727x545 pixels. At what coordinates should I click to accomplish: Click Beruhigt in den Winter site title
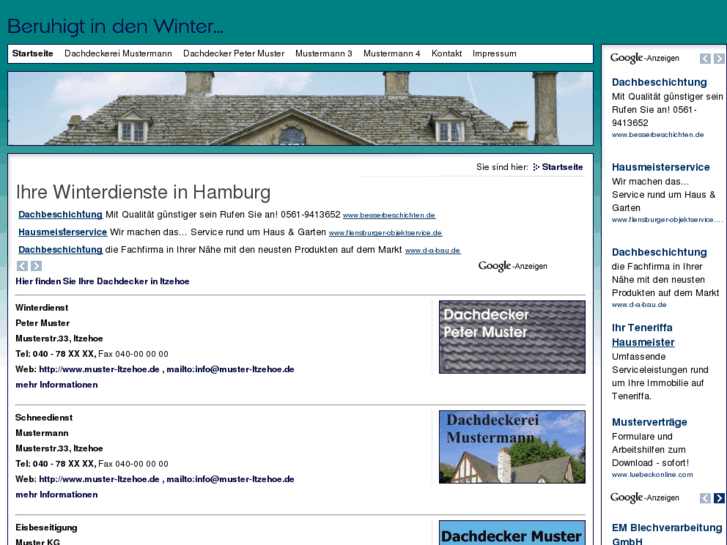coord(115,26)
